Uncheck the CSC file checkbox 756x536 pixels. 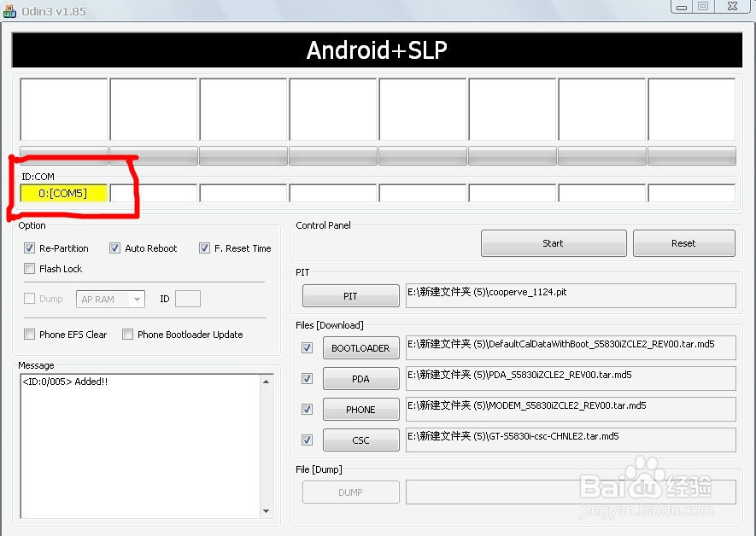(308, 440)
